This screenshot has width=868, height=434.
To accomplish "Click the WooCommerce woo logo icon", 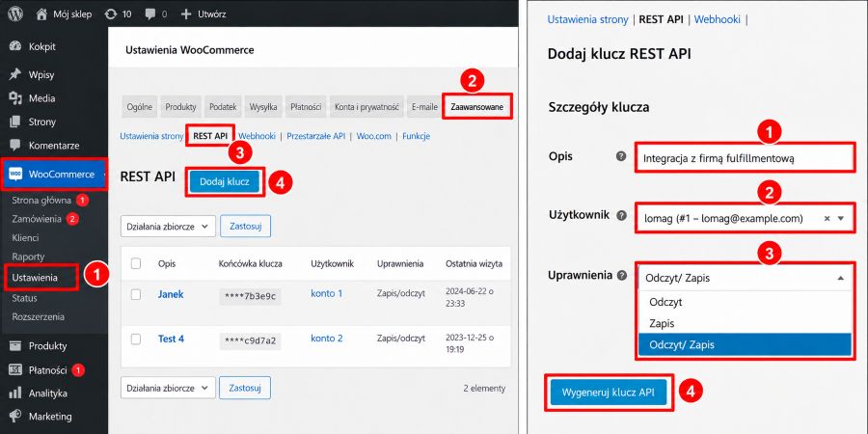I will tap(15, 175).
